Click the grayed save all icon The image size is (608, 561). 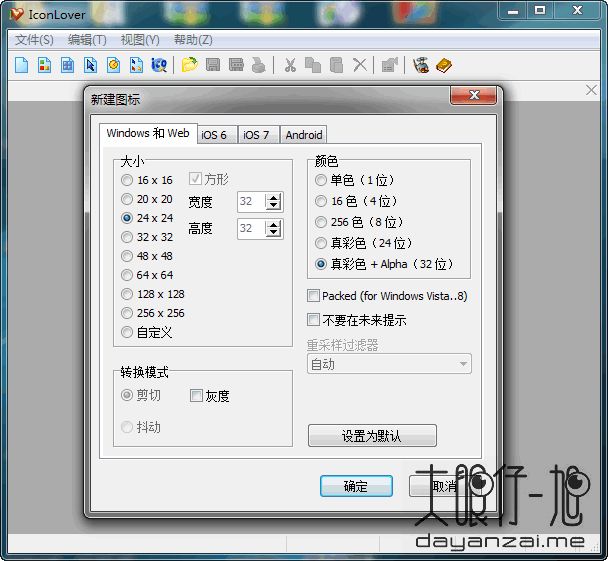point(236,65)
